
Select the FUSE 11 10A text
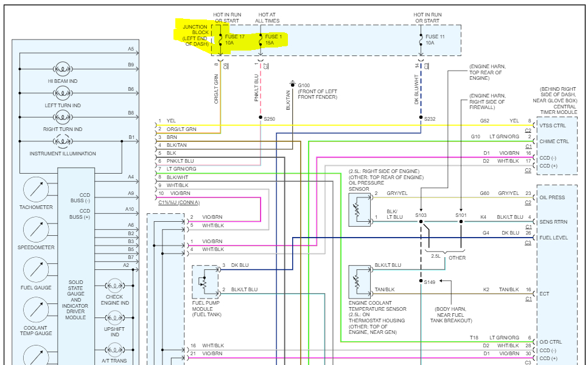[x=435, y=40]
